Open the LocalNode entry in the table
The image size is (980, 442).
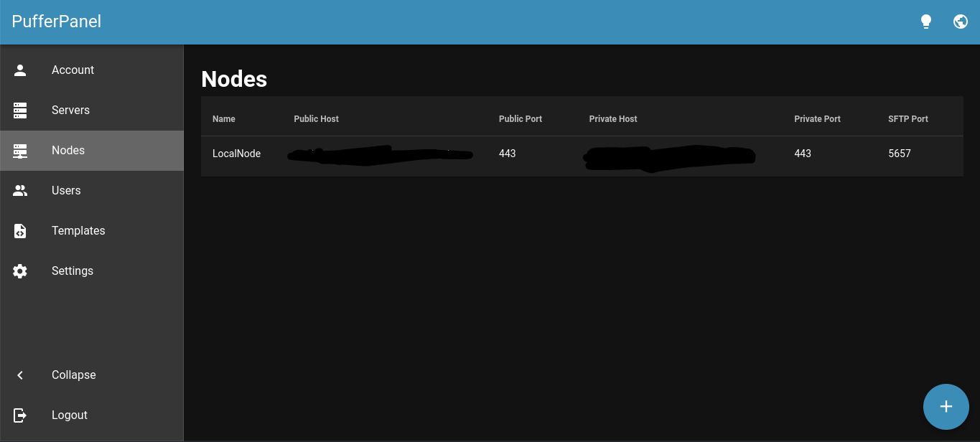point(236,153)
